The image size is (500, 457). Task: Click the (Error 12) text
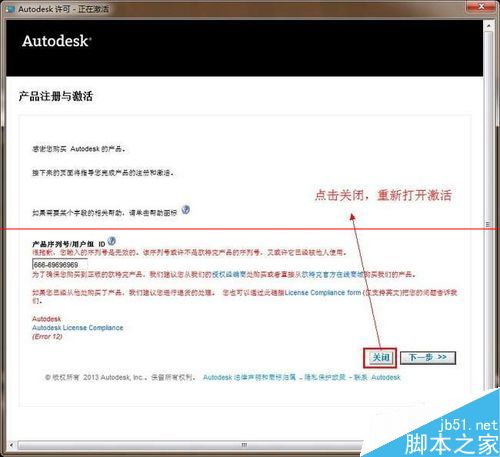pos(47,337)
